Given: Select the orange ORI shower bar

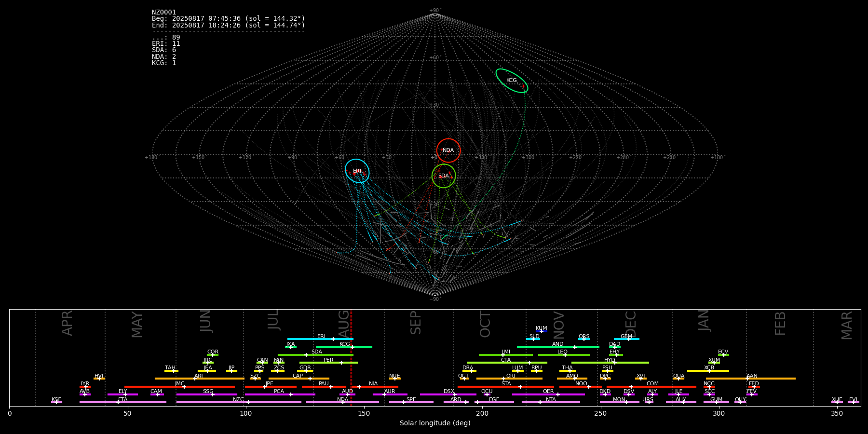Looking at the screenshot, I should (x=509, y=379).
